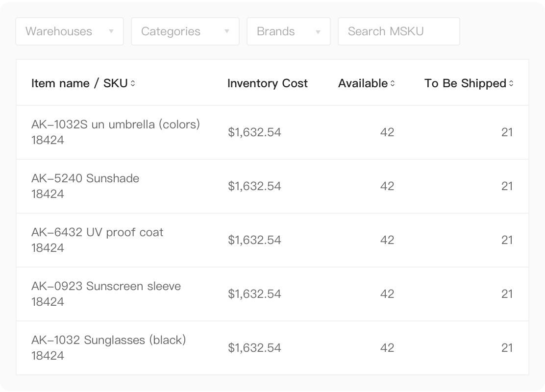Viewport: 545px width, 392px height.
Task: Click the Categories dropdown arrow icon
Action: coord(227,31)
